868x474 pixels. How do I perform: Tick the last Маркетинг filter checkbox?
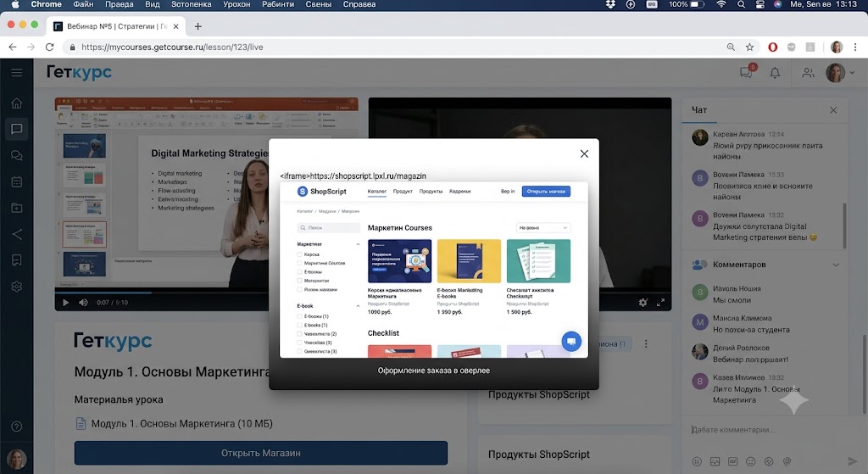point(299,290)
